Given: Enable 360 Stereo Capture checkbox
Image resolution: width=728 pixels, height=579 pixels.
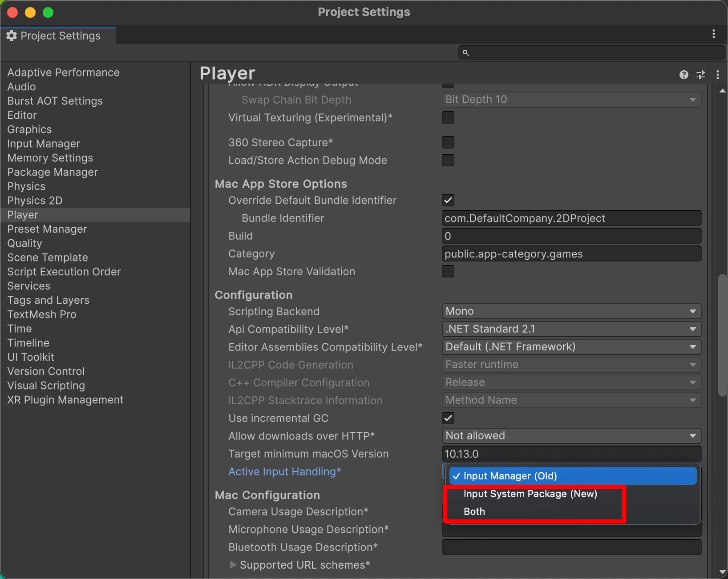Looking at the screenshot, I should (448, 142).
